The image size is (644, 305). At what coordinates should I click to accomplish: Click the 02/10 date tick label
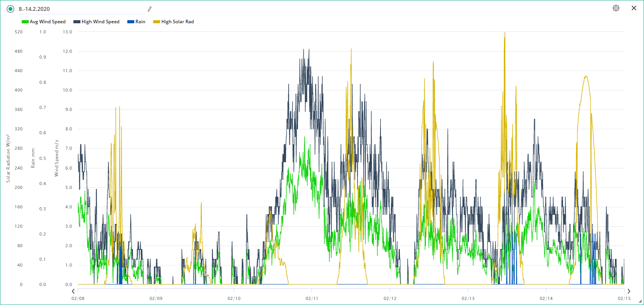coord(234,298)
